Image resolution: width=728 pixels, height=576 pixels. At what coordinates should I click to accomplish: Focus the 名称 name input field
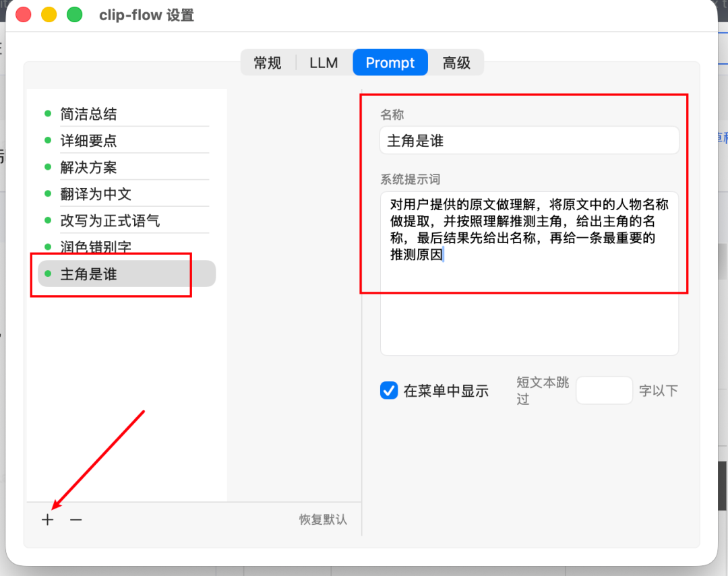(x=529, y=140)
